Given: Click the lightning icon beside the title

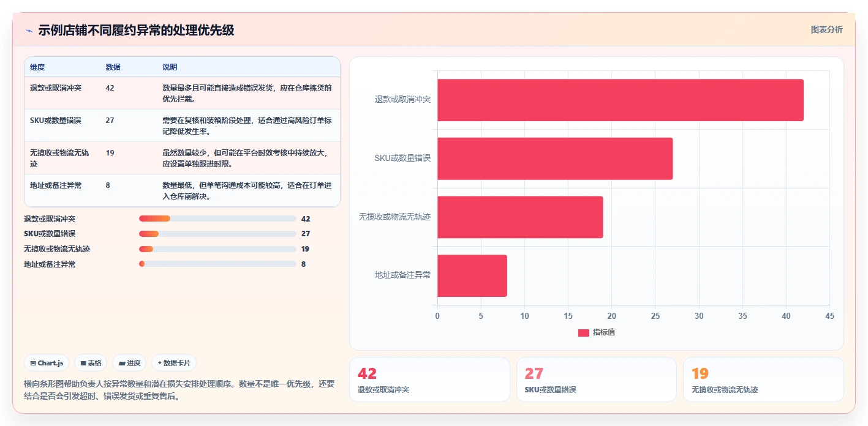Looking at the screenshot, I should point(29,31).
